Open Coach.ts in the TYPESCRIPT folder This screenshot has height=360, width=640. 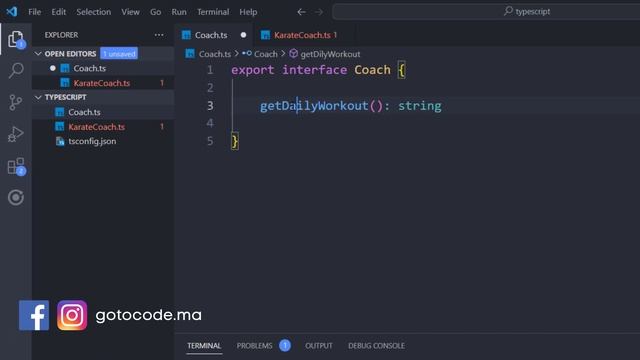(x=103, y=112)
